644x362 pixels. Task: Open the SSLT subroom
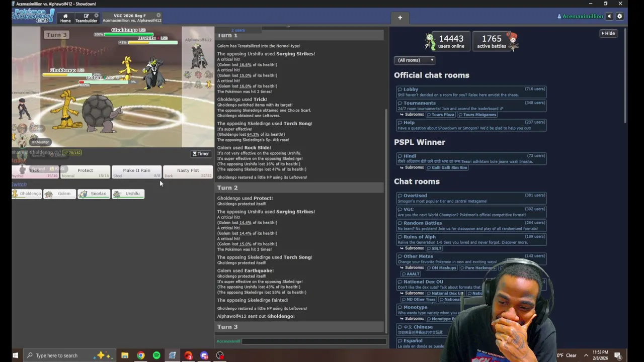(x=434, y=248)
